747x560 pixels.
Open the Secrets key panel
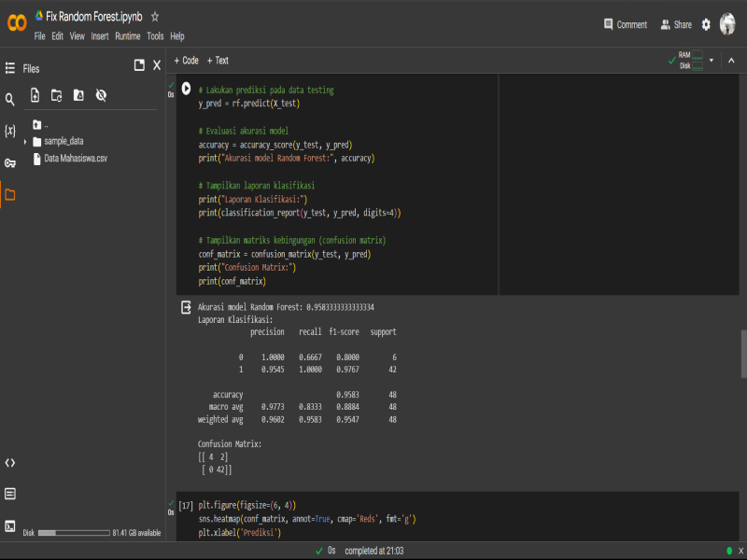(x=10, y=163)
